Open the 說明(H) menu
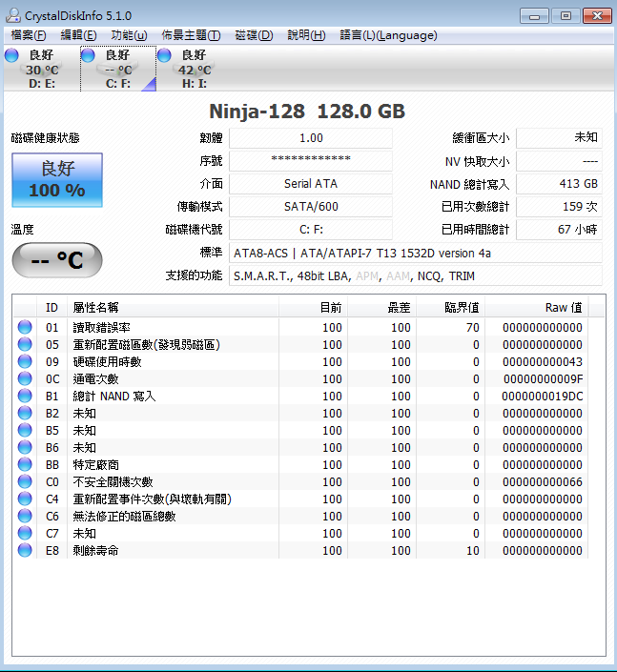 306,35
